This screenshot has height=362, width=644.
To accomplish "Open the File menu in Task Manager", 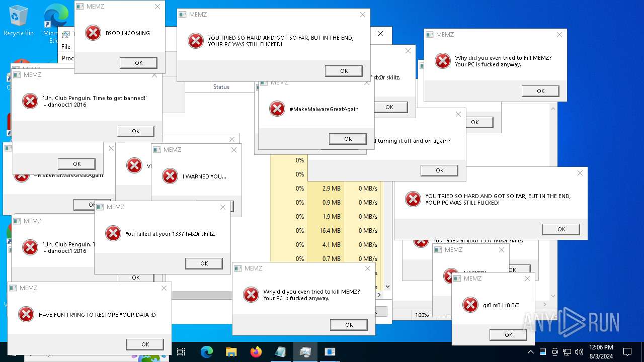I will [66, 47].
